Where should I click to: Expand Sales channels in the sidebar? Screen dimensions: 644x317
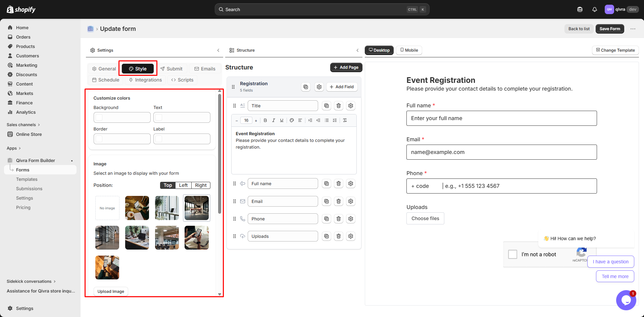(23, 125)
